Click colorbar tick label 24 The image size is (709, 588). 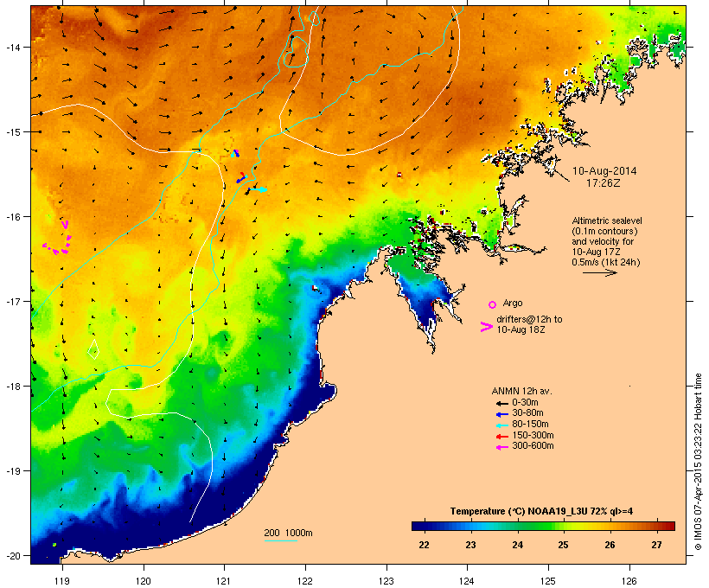pos(517,545)
